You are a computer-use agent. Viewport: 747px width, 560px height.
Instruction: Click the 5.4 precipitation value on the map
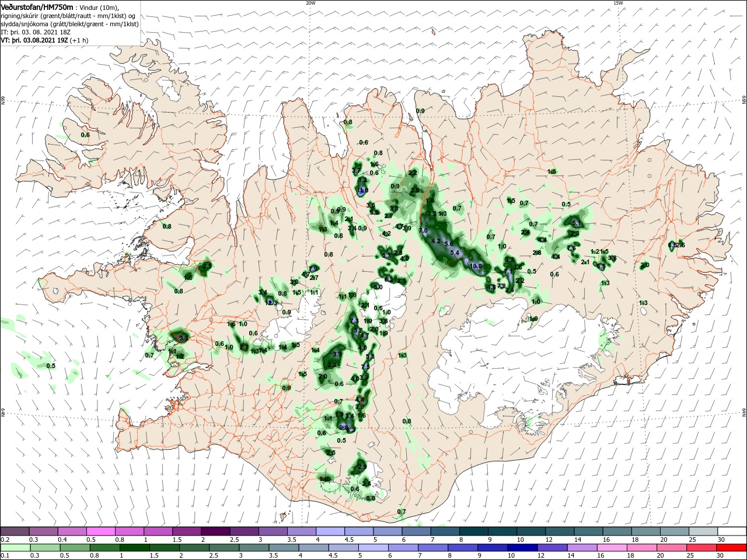456,253
